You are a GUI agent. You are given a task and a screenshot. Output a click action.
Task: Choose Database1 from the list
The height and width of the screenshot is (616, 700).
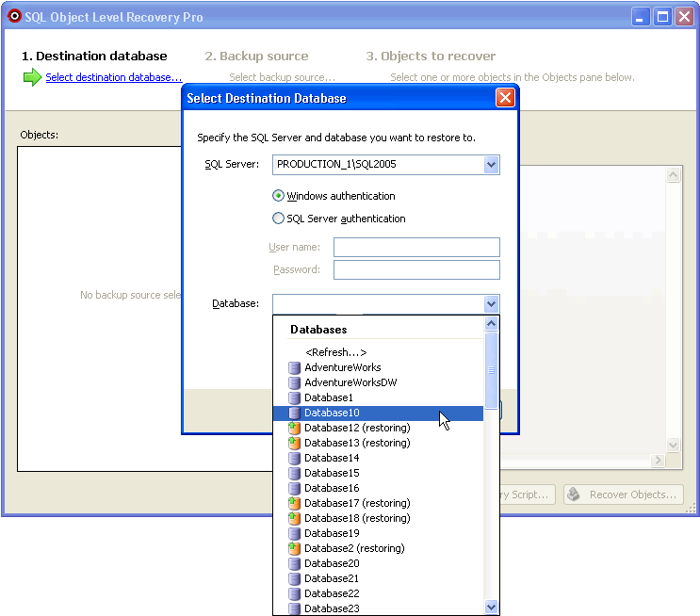click(329, 397)
